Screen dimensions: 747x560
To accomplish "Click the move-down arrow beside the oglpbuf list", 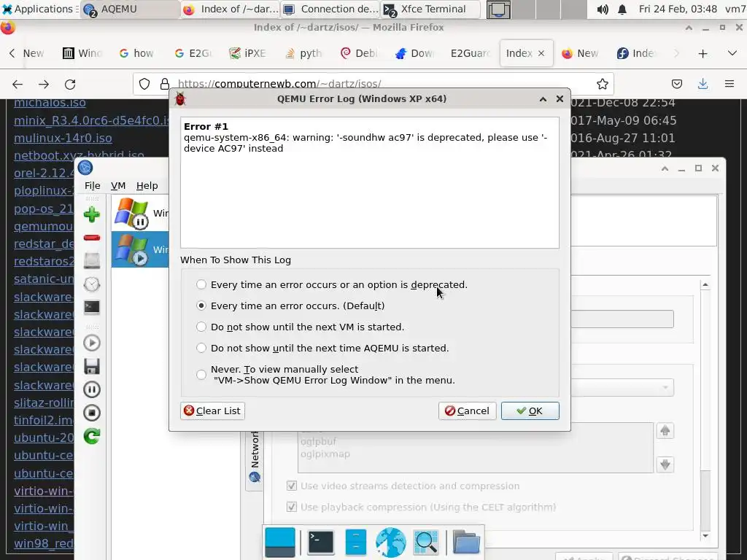I will click(x=665, y=464).
